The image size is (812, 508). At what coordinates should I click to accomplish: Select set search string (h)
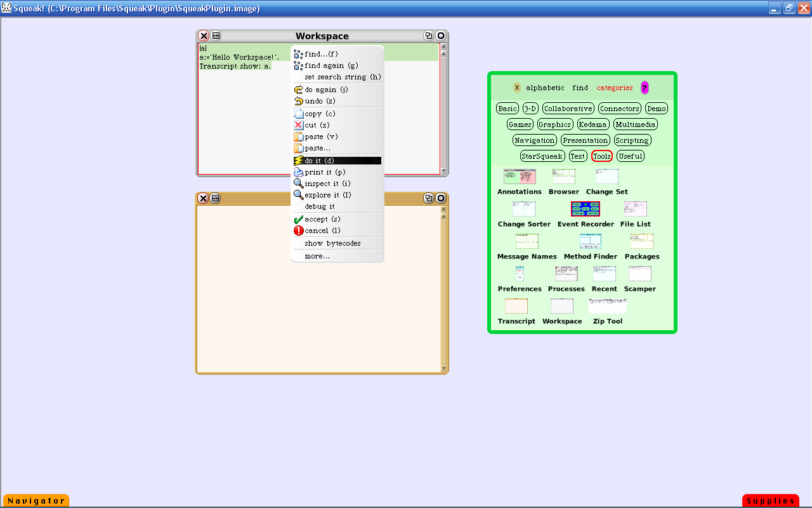tap(337, 77)
